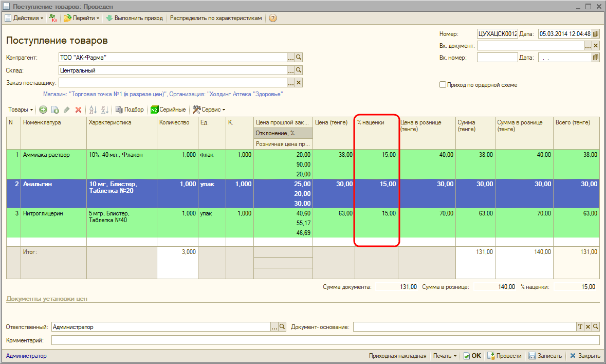Screen dimensions: 606x364
Task: Click the Дт/Кт postings icon
Action: [53, 18]
